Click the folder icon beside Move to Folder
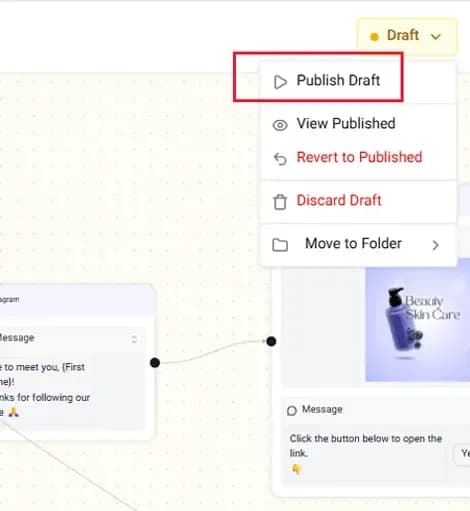The height and width of the screenshot is (511, 470). (280, 245)
